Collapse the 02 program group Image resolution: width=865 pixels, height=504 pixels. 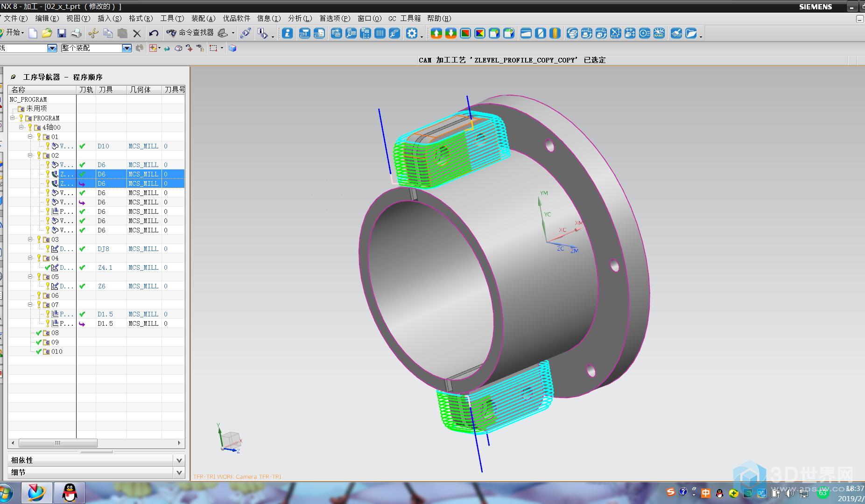(x=30, y=155)
